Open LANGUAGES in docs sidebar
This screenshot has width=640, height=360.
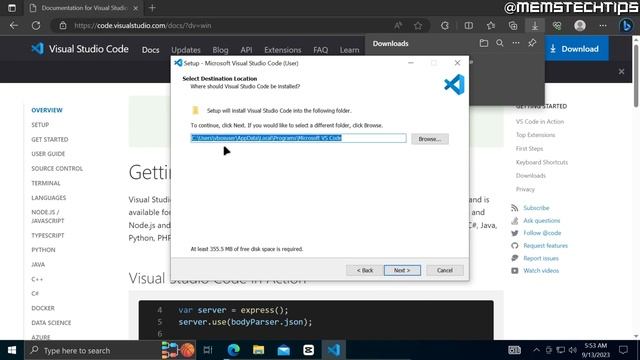[49, 198]
